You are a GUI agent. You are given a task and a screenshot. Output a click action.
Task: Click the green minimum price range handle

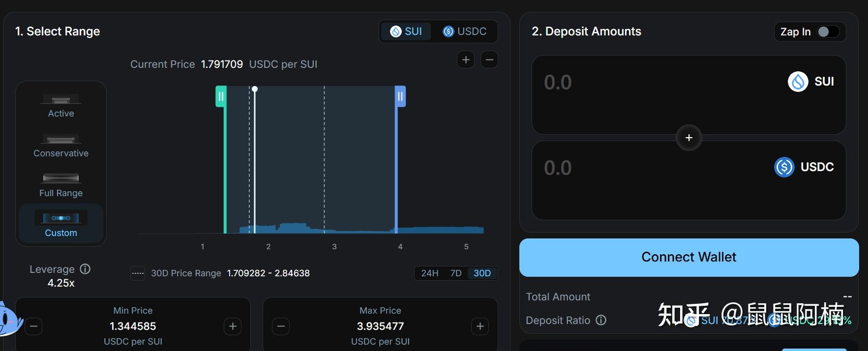221,96
